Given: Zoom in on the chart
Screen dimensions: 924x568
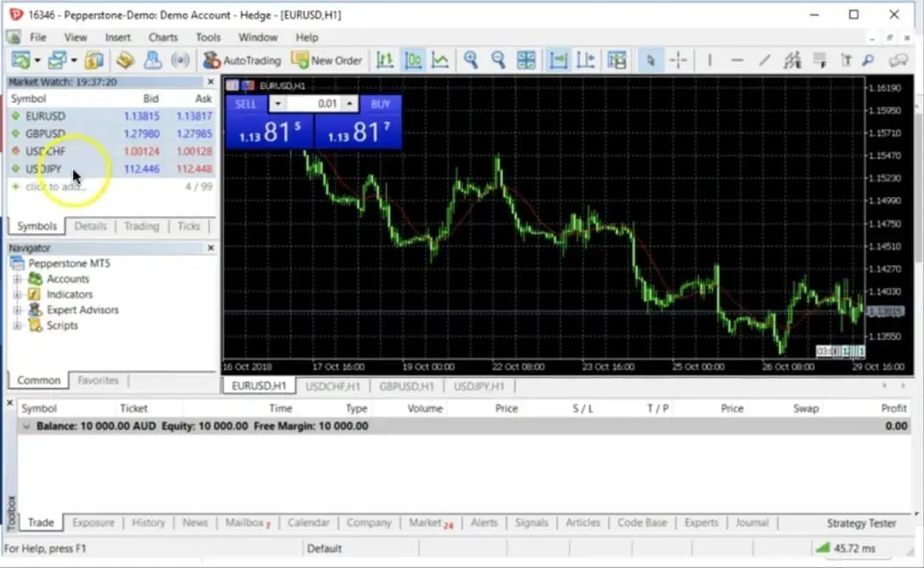Looking at the screenshot, I should click(470, 60).
